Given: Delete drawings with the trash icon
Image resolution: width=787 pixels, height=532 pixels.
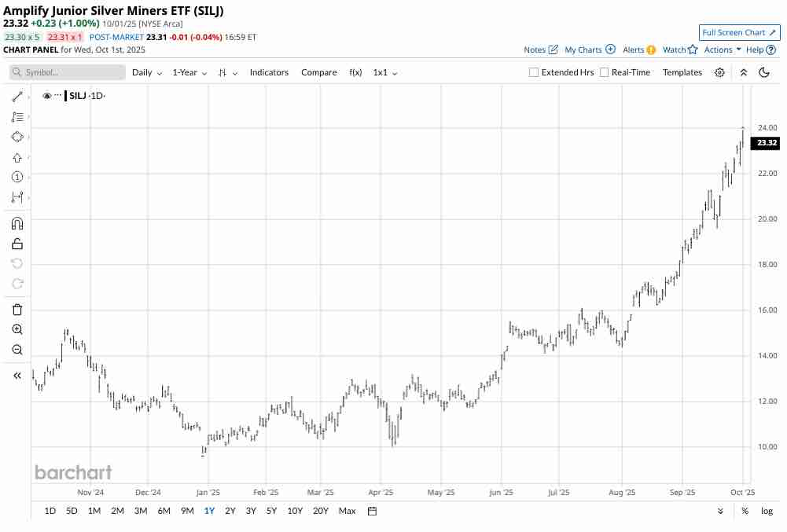Looking at the screenshot, I should (17, 309).
